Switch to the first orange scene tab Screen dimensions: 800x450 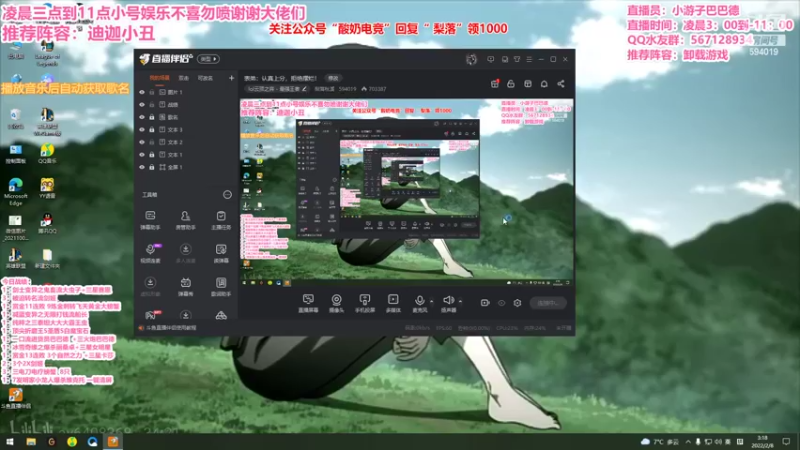(x=160, y=78)
